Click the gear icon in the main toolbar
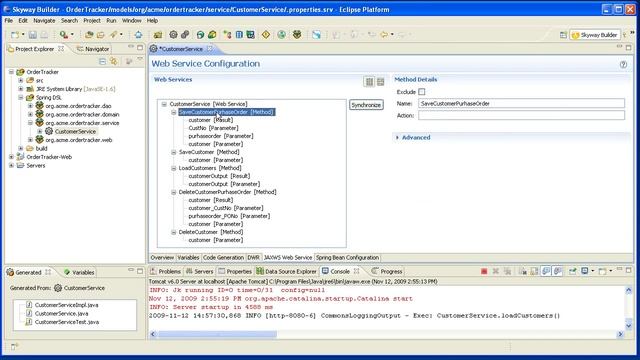 click(173, 35)
